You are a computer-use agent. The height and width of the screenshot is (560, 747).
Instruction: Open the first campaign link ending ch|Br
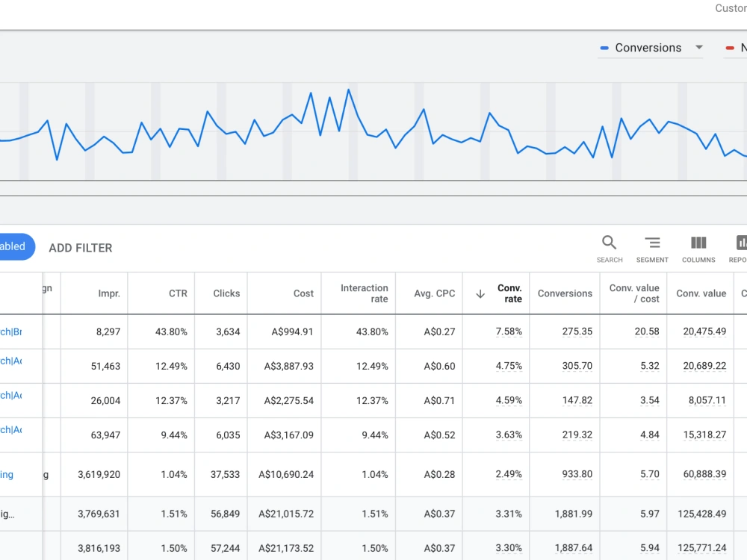click(11, 332)
